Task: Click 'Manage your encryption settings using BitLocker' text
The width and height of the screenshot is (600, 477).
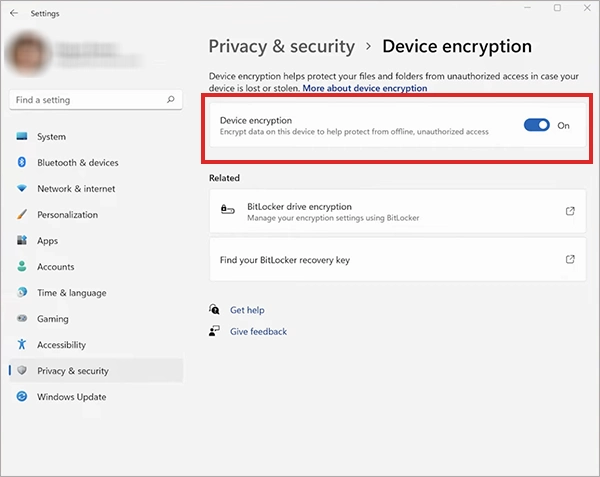Action: point(333,218)
